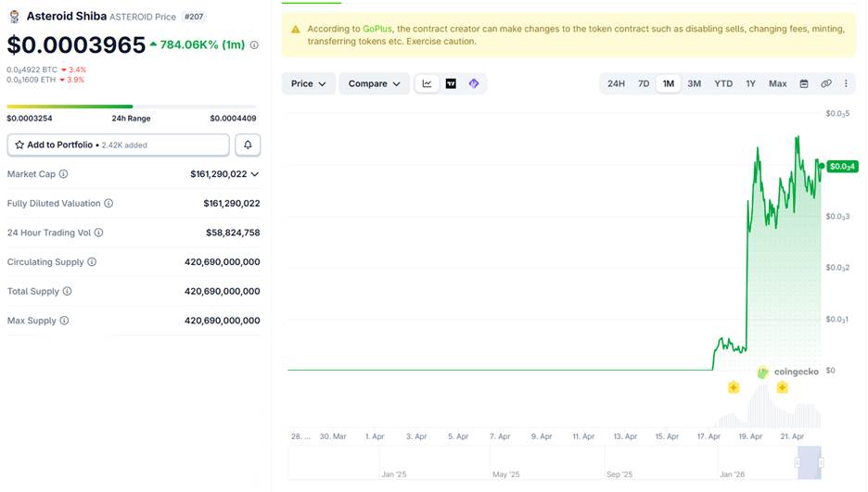This screenshot has height=492, width=868.
Task: Switch to the TradingView chart icon
Action: pyautogui.click(x=451, y=83)
